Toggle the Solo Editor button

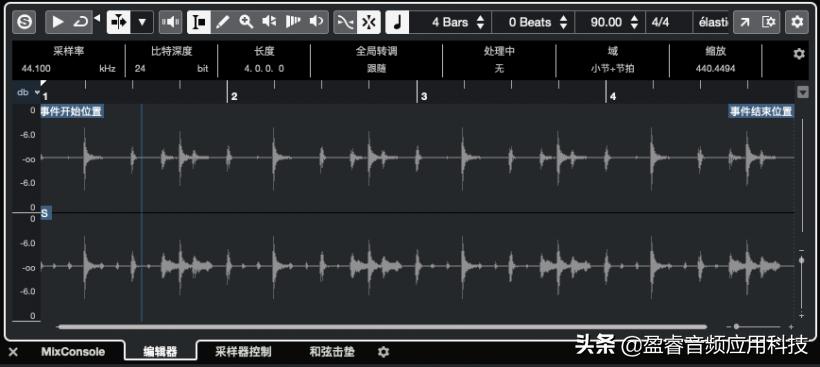(x=25, y=22)
